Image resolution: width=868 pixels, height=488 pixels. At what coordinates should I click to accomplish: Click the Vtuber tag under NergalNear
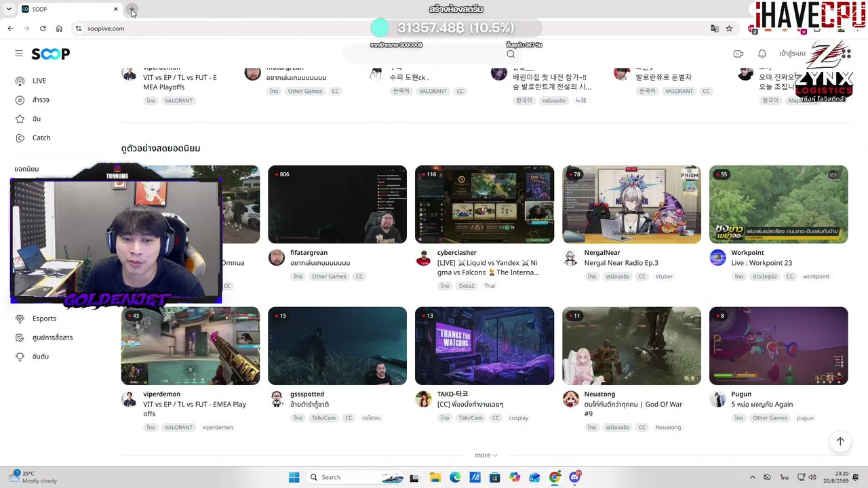point(664,277)
